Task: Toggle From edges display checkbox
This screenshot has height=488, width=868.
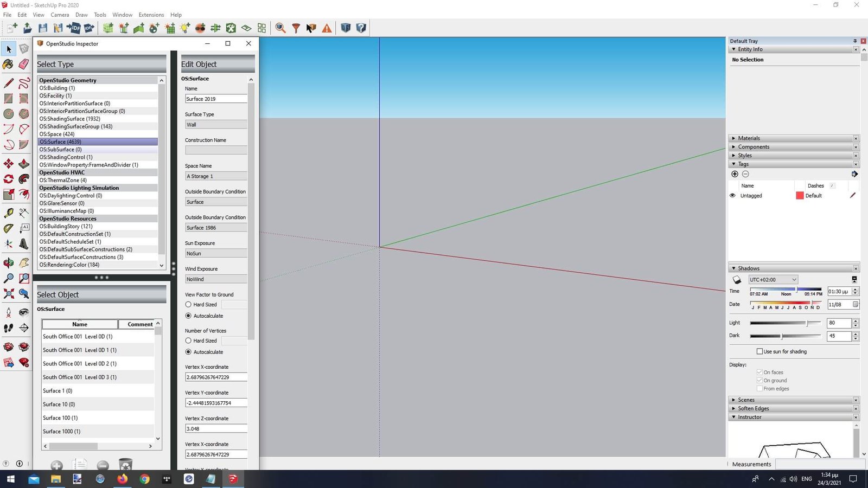Action: pyautogui.click(x=759, y=388)
